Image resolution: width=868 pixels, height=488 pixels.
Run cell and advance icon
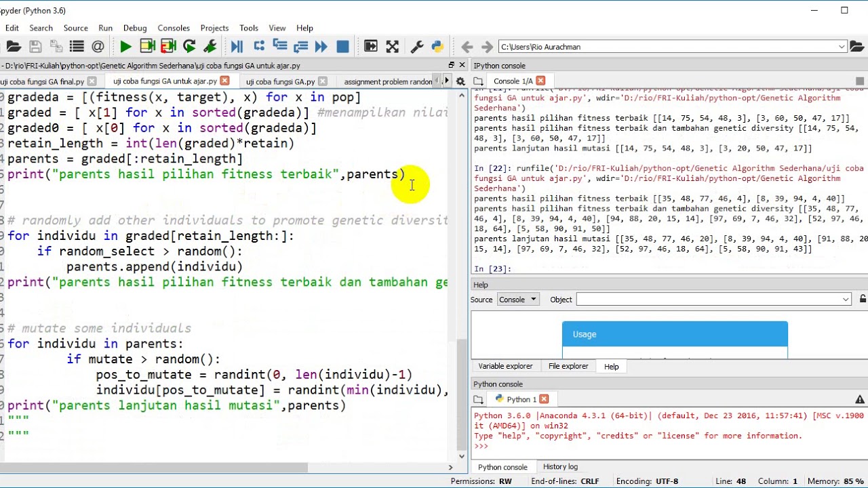[168, 47]
